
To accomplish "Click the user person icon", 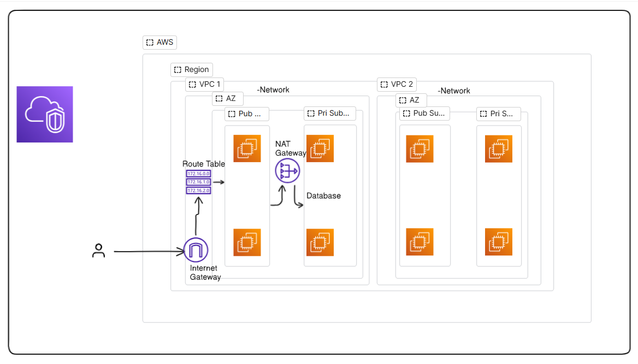I will 98,250.
